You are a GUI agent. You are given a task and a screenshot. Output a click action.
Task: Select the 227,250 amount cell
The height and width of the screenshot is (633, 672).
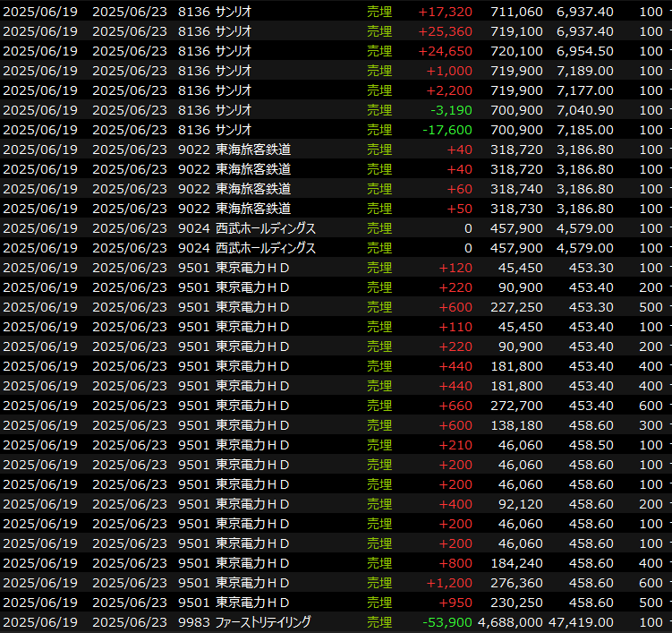516,307
